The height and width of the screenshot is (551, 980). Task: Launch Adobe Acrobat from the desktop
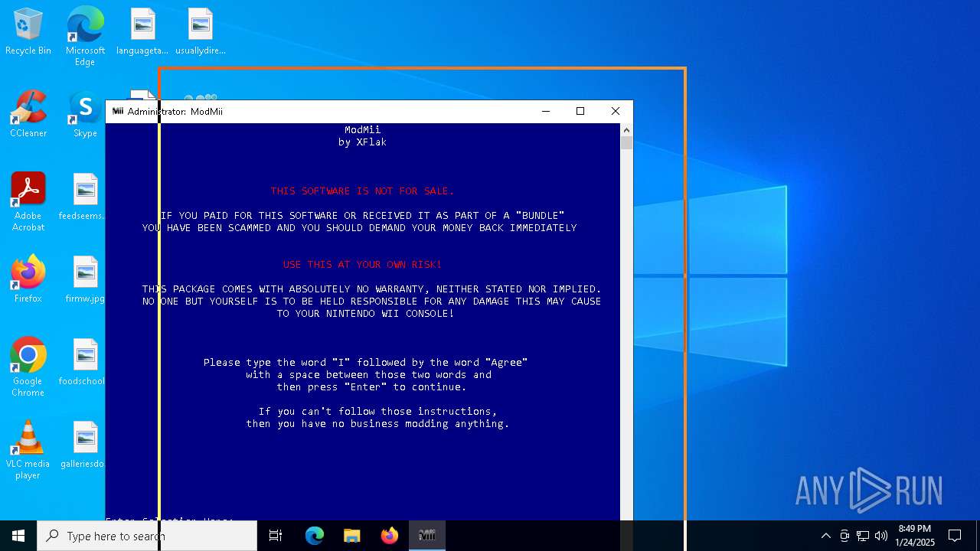pos(28,202)
